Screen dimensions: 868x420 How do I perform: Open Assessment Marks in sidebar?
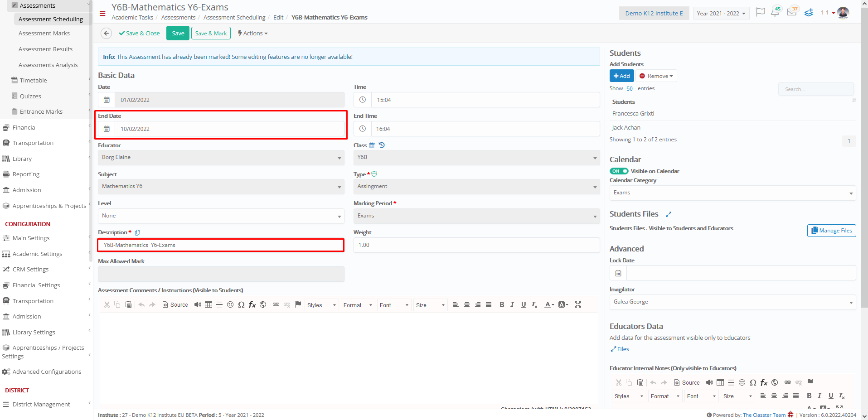coord(44,33)
